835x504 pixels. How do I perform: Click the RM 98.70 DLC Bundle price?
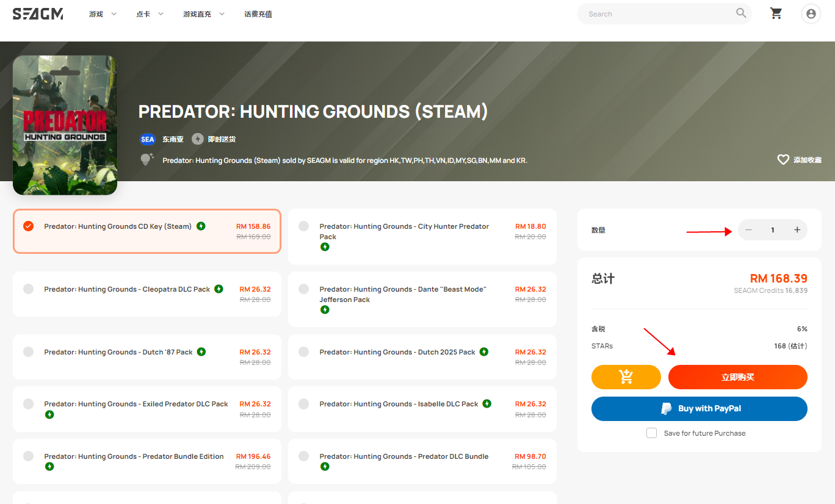coord(530,456)
